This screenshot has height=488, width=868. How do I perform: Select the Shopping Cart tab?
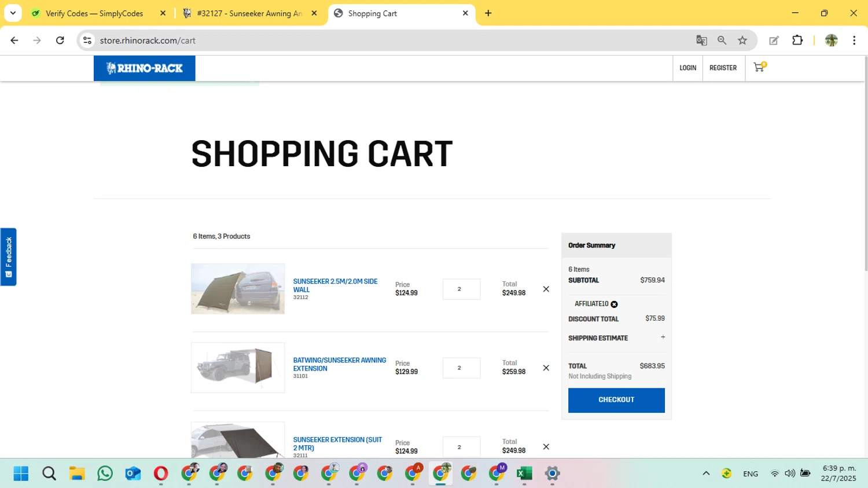point(401,13)
